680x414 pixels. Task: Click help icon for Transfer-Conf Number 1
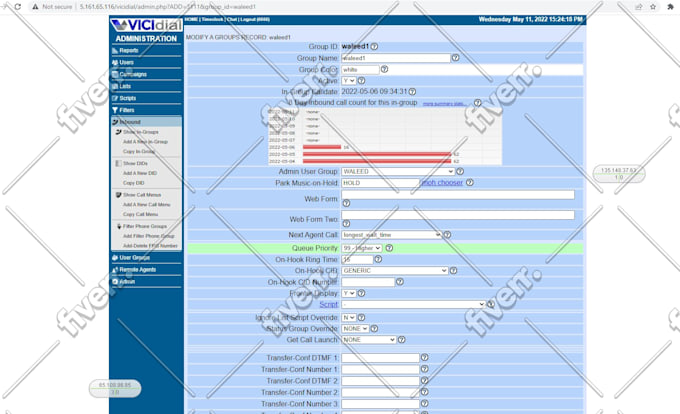coord(425,369)
